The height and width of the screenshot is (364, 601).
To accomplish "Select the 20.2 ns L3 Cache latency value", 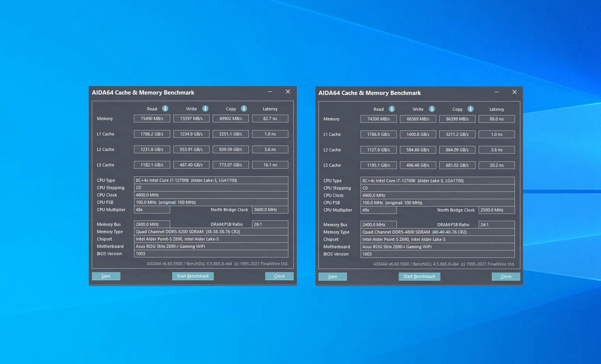I will [x=497, y=165].
